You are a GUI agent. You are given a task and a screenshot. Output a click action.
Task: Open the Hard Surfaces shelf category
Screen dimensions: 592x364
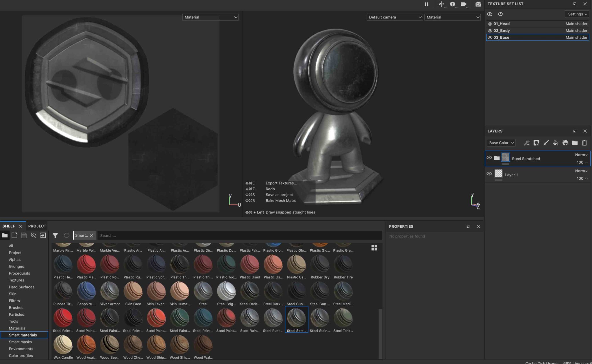point(21,287)
